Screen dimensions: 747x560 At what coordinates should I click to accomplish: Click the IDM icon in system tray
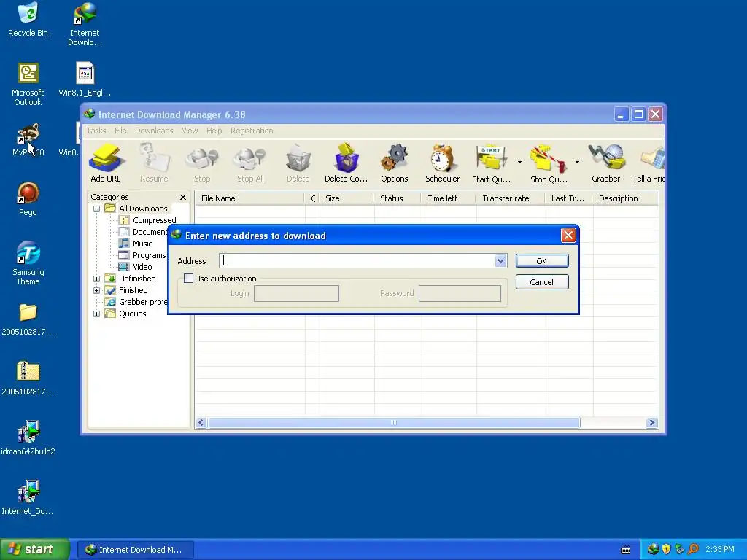(653, 549)
